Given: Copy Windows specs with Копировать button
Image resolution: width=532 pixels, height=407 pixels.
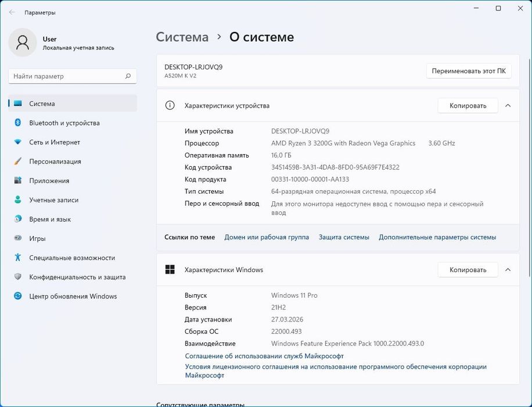Looking at the screenshot, I should point(468,270).
